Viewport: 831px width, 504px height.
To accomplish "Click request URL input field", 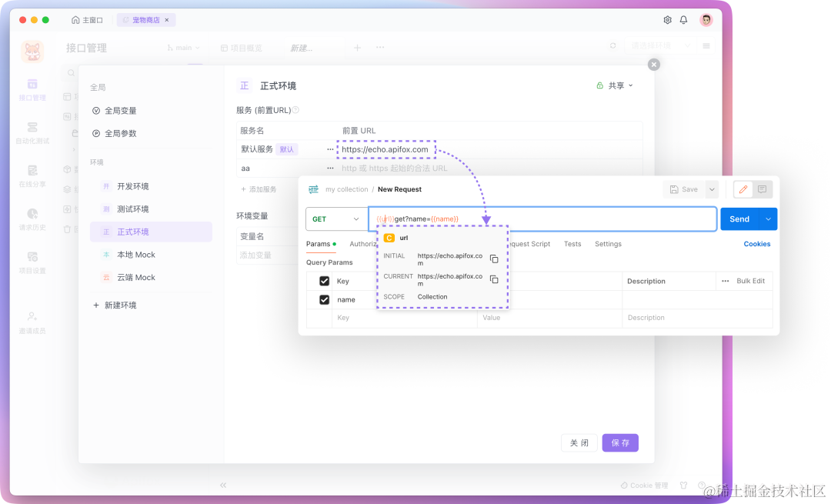I will pyautogui.click(x=542, y=219).
